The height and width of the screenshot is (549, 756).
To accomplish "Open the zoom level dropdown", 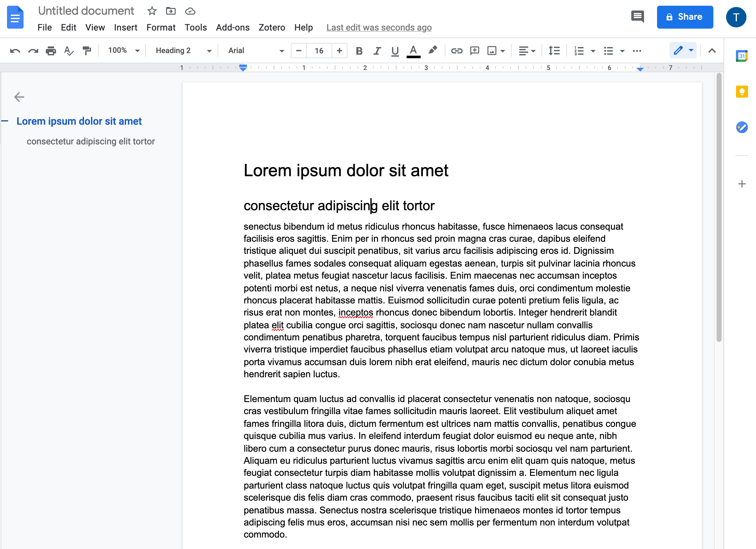I will [122, 51].
